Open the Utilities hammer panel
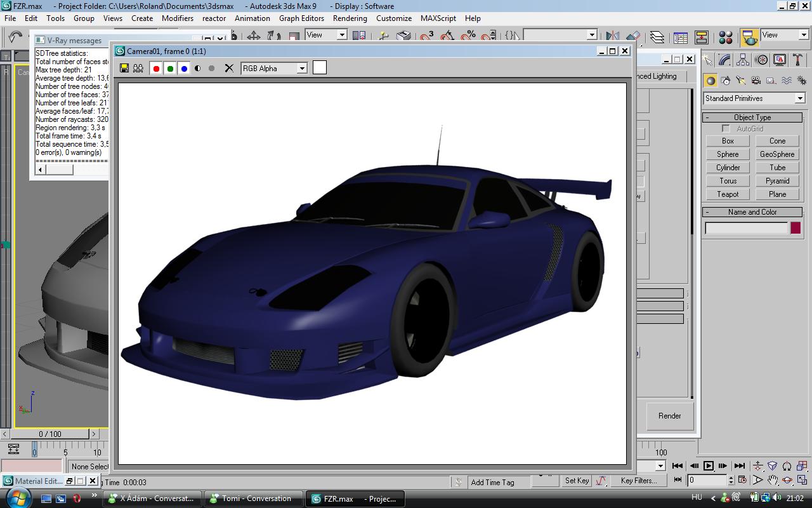 (797, 60)
